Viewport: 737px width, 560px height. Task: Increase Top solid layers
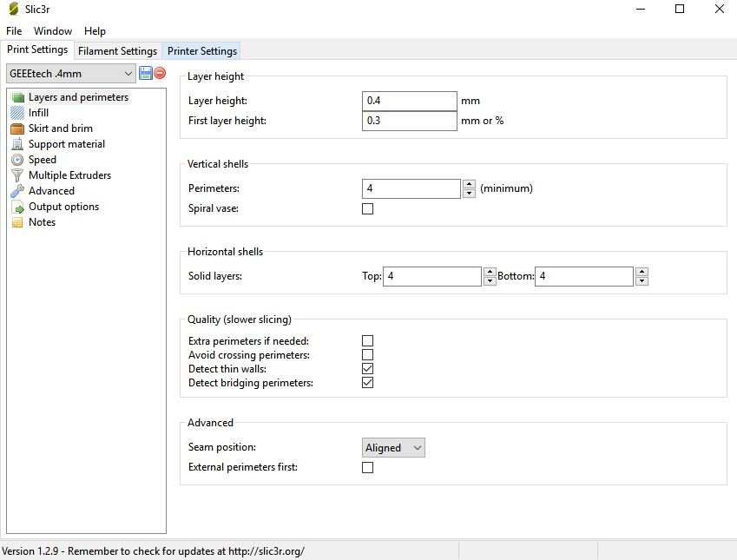tap(490, 272)
